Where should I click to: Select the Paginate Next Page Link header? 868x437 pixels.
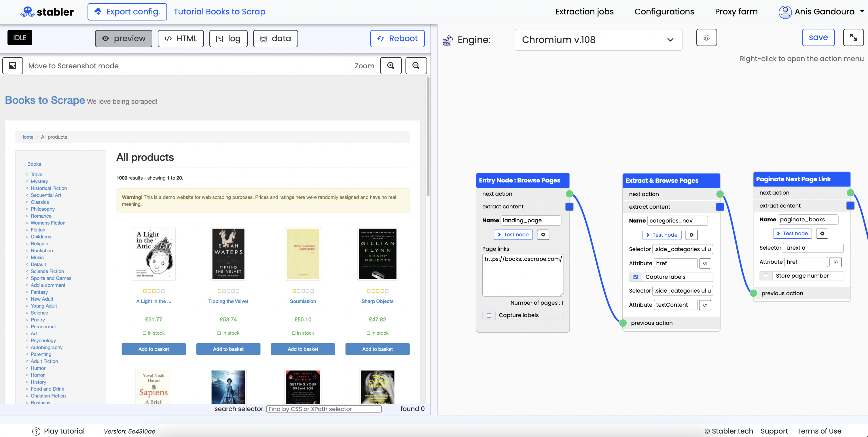[x=802, y=179]
